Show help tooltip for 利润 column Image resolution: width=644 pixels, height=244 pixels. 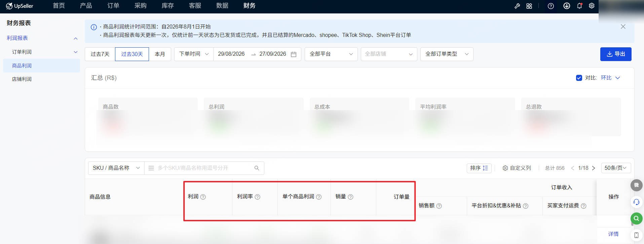pyautogui.click(x=203, y=197)
